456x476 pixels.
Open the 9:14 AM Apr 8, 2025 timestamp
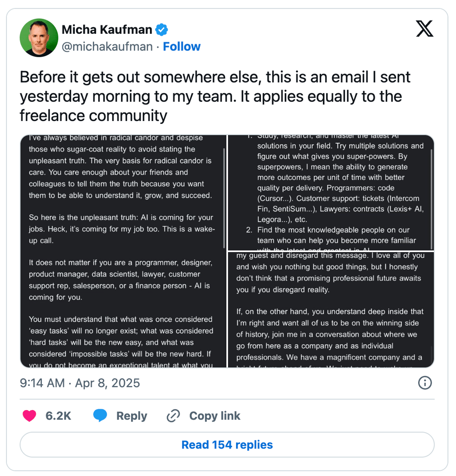(80, 383)
